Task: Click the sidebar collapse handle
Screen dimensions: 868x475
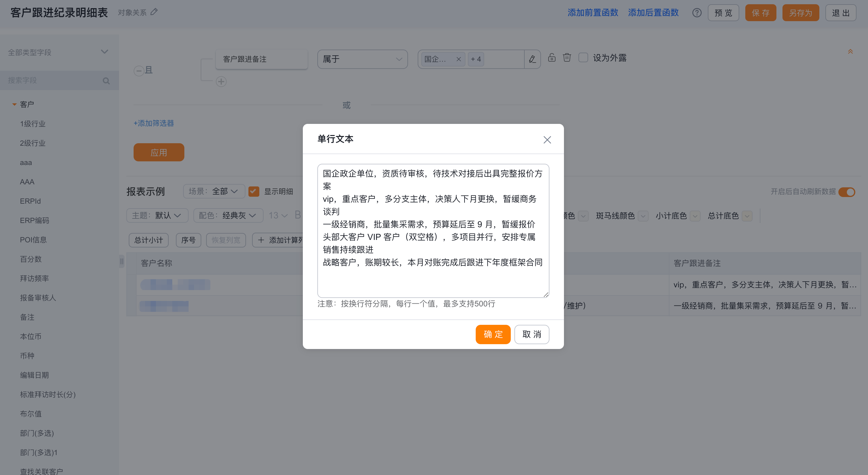Action: point(121,261)
